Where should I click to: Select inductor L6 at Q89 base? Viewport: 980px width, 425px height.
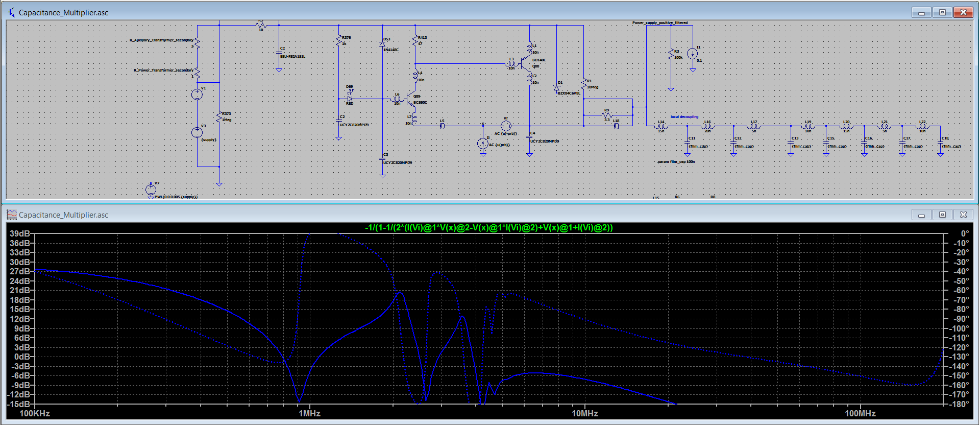[397, 99]
